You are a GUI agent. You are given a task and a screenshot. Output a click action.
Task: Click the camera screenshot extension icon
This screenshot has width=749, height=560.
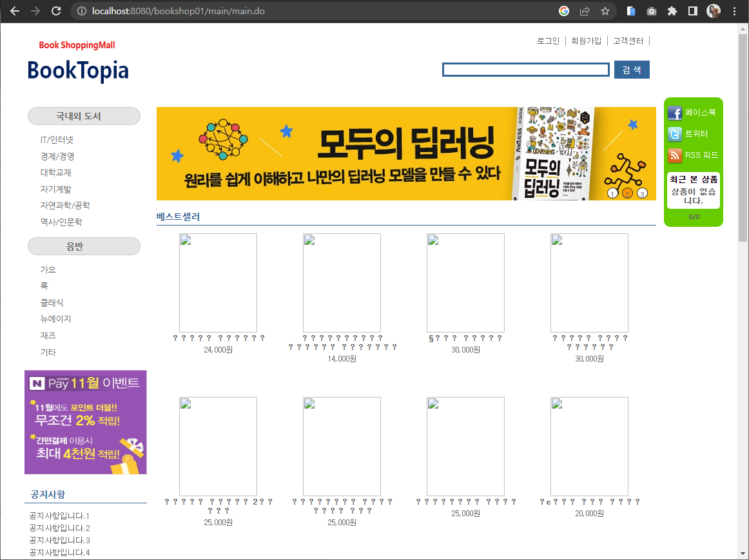(x=652, y=11)
